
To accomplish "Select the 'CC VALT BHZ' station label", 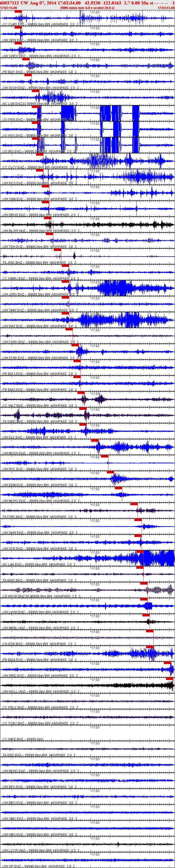I will click(x=14, y=405).
